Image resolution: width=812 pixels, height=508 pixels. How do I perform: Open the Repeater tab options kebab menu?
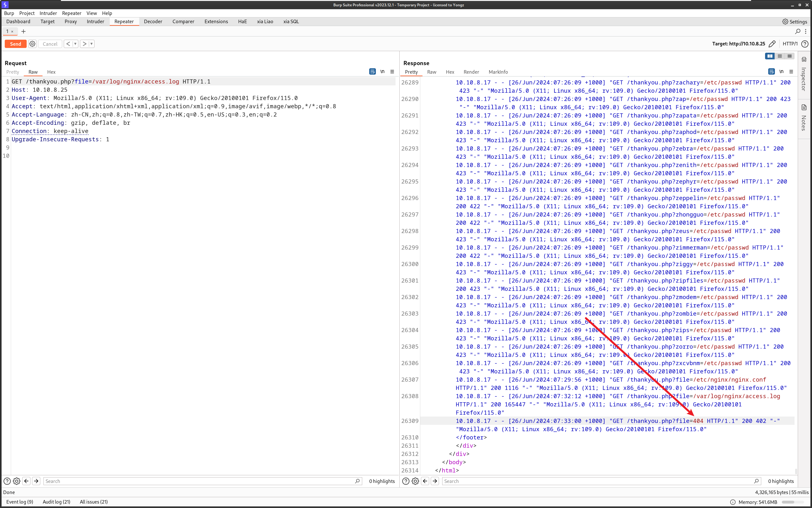pyautogui.click(x=805, y=31)
